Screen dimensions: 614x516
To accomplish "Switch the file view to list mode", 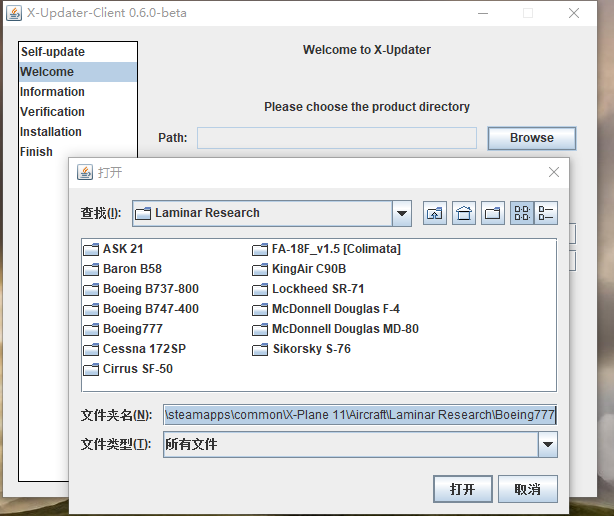I will point(522,213).
